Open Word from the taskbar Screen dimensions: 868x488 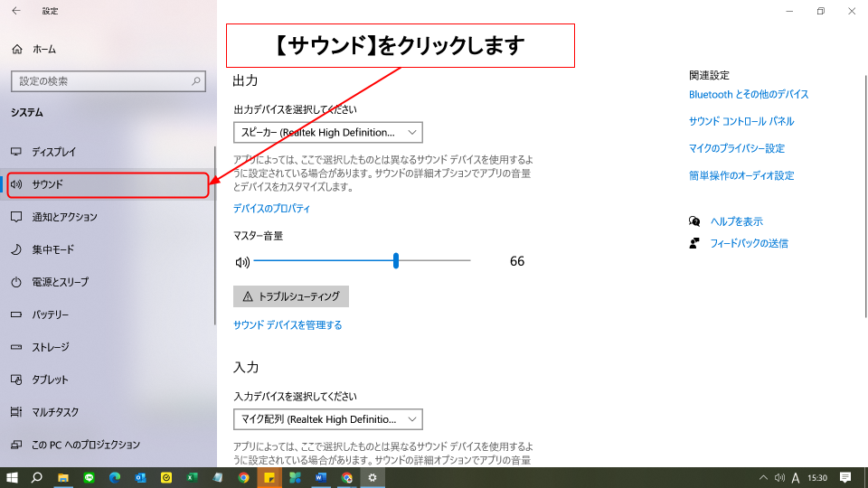tap(321, 477)
